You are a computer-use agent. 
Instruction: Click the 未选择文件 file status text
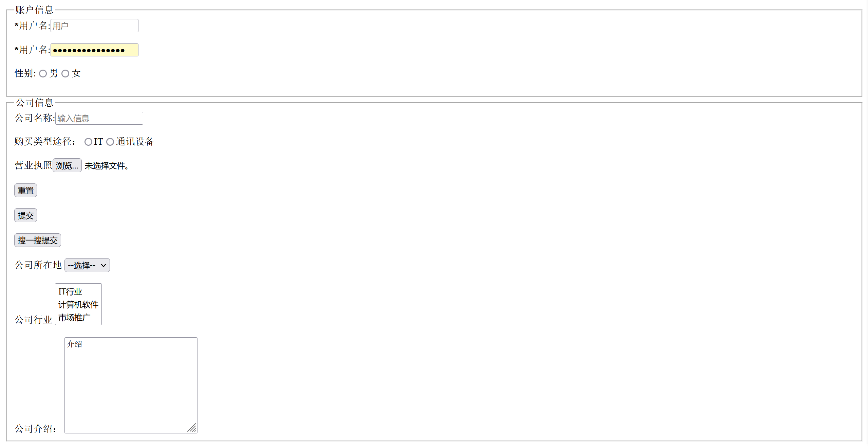(107, 166)
